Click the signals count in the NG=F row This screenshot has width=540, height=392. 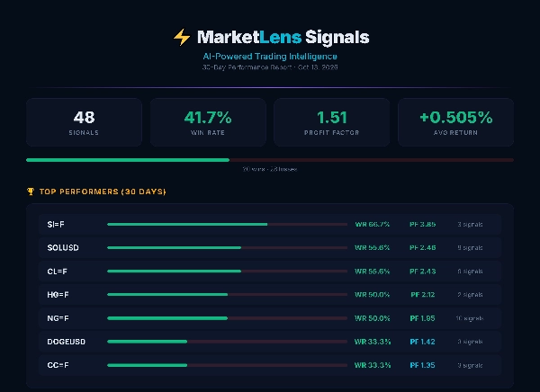pyautogui.click(x=470, y=318)
